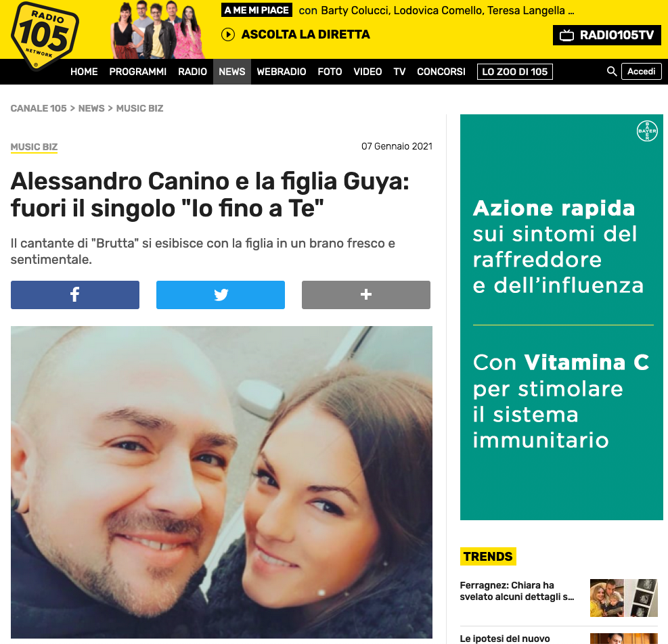668x644 pixels.
Task: Follow the CANALE 105 breadcrumb link
Action: [39, 108]
